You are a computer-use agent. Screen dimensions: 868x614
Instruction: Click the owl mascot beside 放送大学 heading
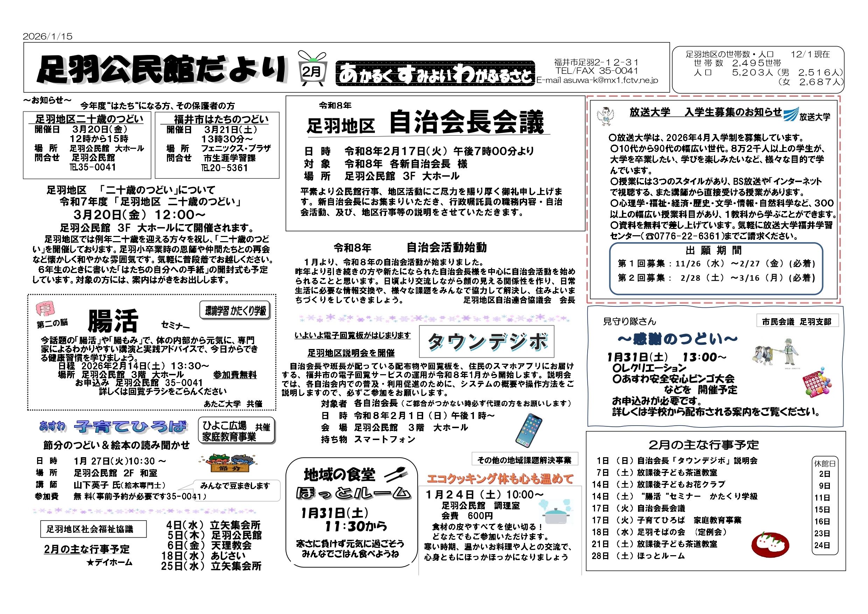(x=605, y=116)
